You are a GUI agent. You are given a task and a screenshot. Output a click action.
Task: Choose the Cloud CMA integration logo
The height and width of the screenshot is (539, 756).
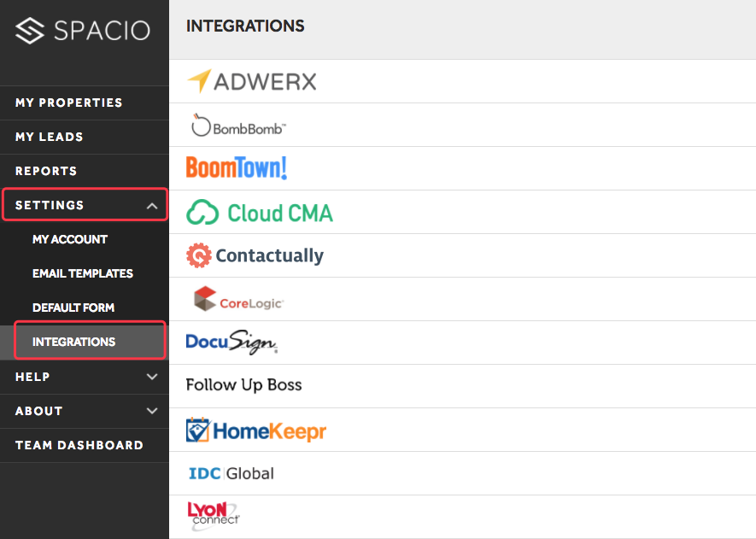click(x=260, y=212)
